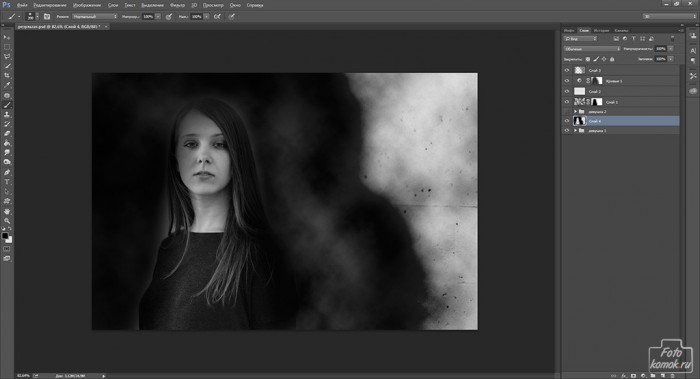Select the Paint Bucket tool
Image resolution: width=700 pixels, height=379 pixels.
click(x=7, y=143)
